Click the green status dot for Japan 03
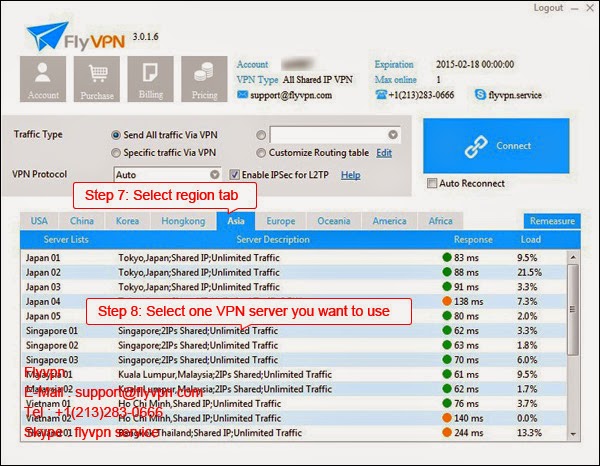The image size is (600, 466). 447,287
